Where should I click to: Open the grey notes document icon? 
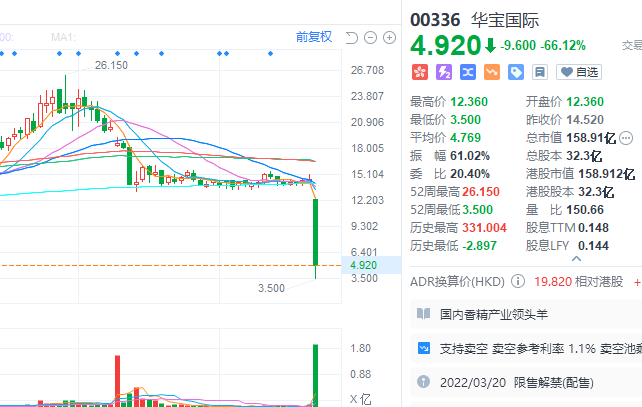point(539,72)
